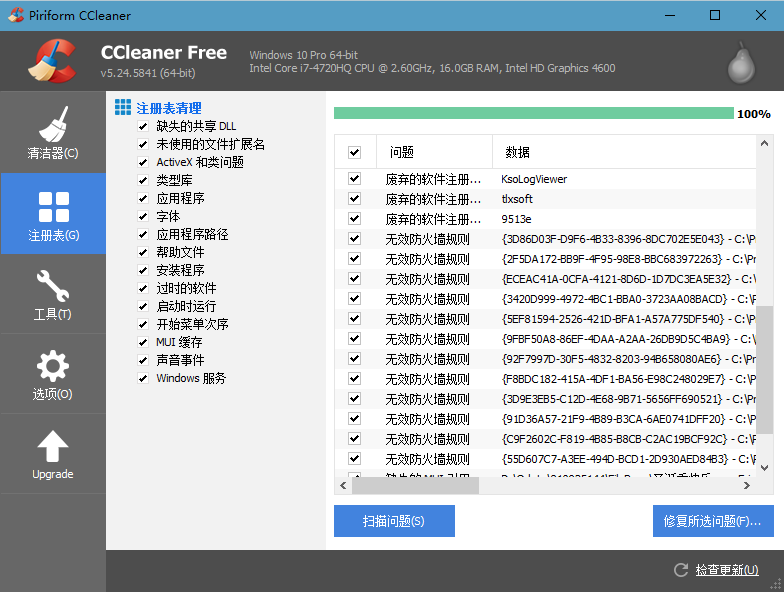Screen dimensions: 784x592
Task: Uncheck the tlxsoft result row
Action: tap(354, 198)
